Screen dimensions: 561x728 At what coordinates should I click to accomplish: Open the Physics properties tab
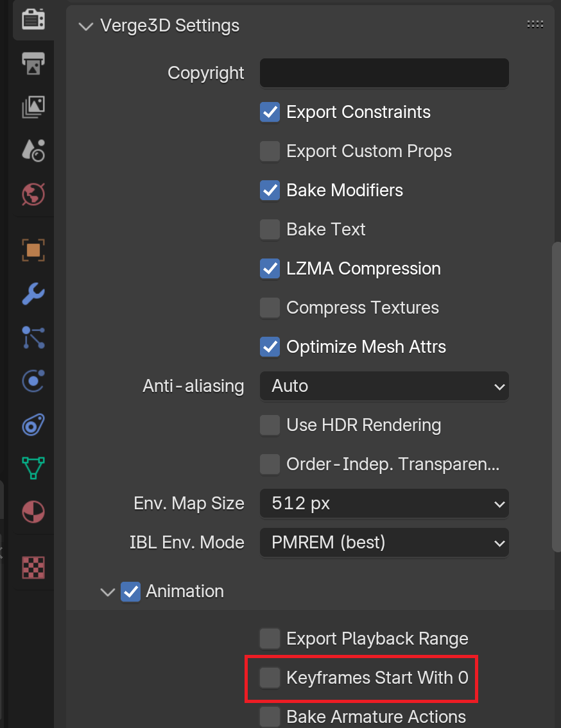33,381
